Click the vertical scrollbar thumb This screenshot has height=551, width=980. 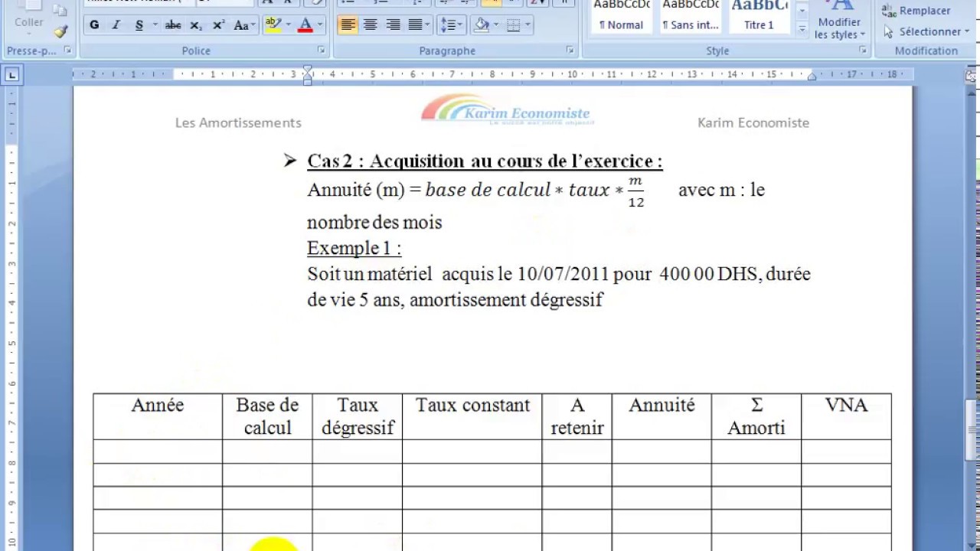(972, 429)
